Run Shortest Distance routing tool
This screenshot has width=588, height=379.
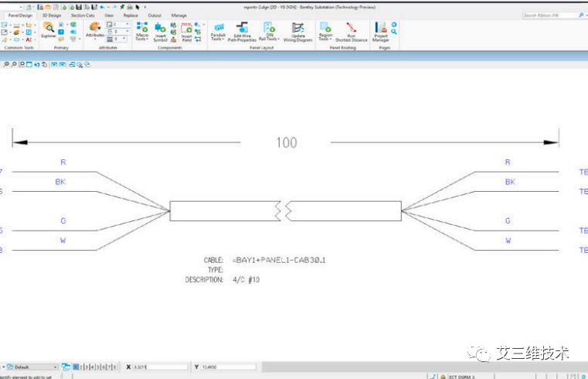352,32
